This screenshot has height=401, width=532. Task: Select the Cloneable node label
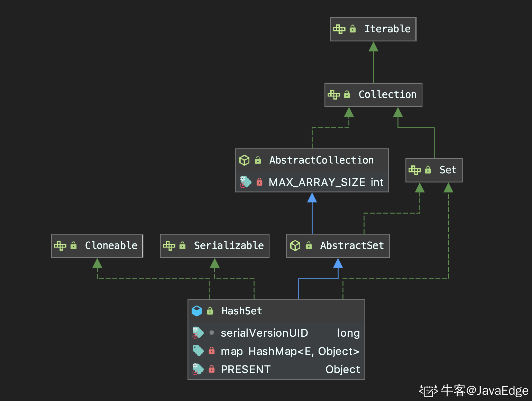(111, 245)
